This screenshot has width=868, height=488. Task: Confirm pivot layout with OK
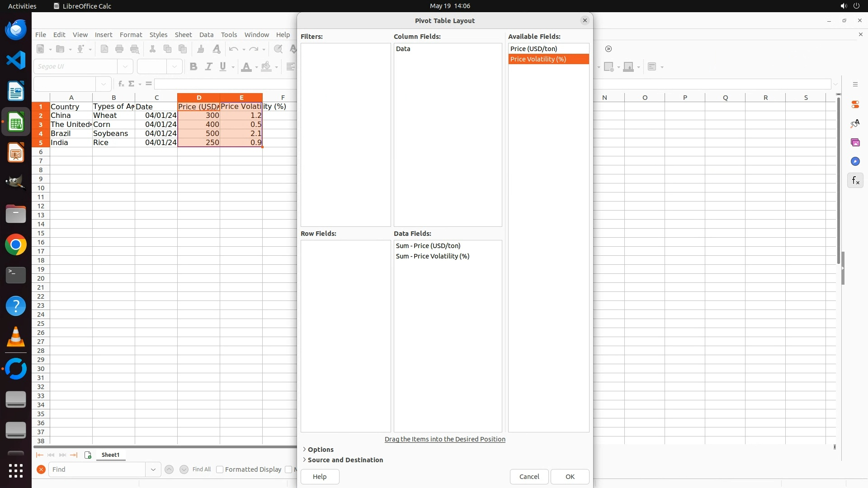(x=570, y=477)
